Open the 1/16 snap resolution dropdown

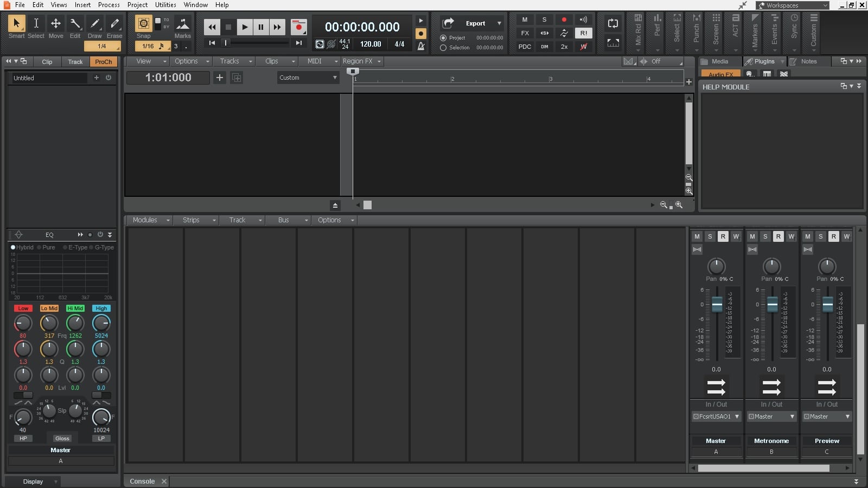click(152, 46)
